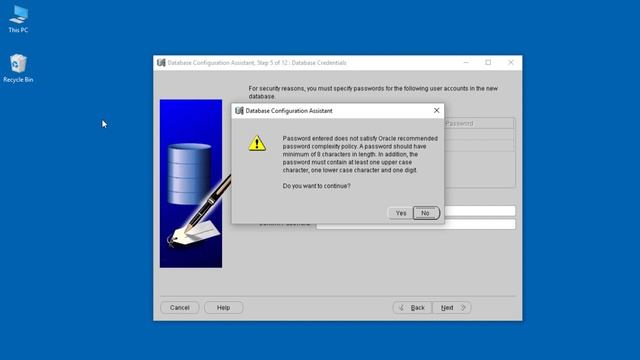This screenshot has width=640, height=360.
Task: Click No in the password warning dialog
Action: click(425, 213)
